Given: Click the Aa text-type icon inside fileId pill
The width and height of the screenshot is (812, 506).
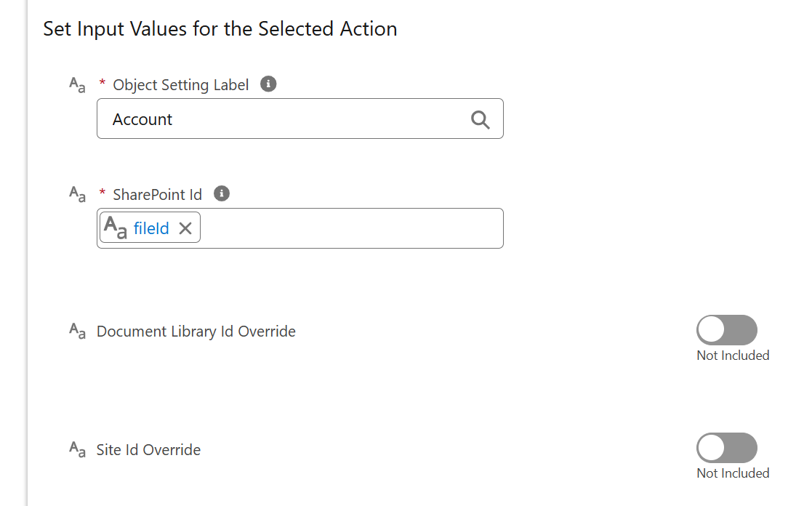Looking at the screenshot, I should pos(115,228).
